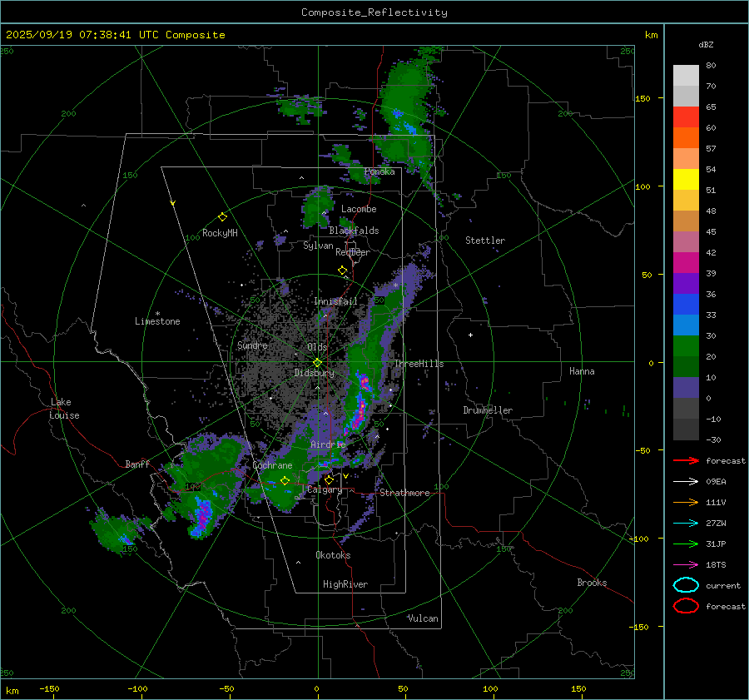This screenshot has width=749, height=700.
Task: Select the white 09EA arrow legend icon
Action: [x=685, y=481]
